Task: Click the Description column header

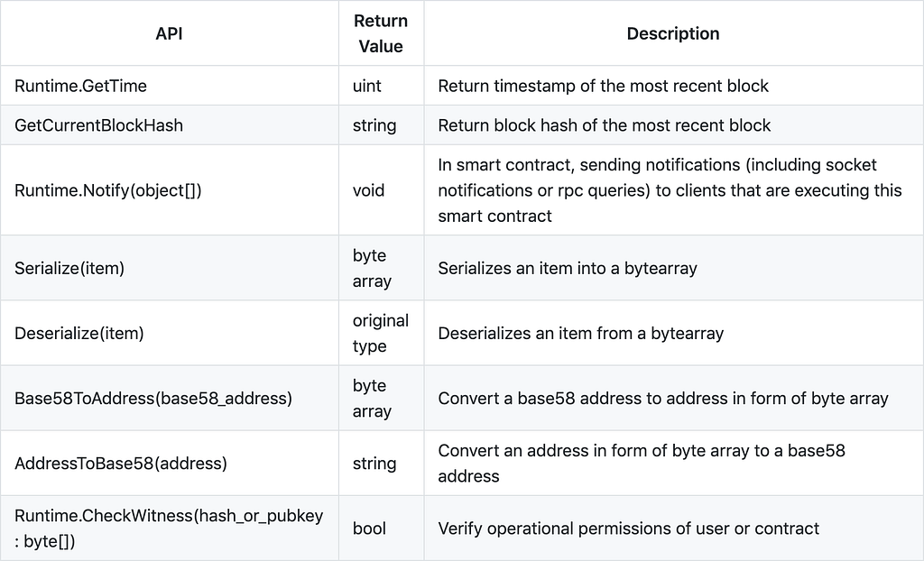Action: pos(673,33)
